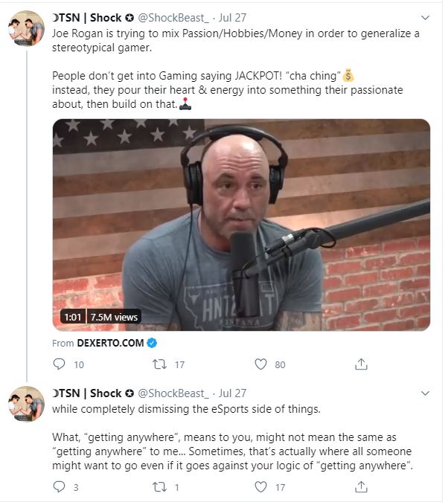Open the DTSN | Shock name on second tweet

click(86, 393)
